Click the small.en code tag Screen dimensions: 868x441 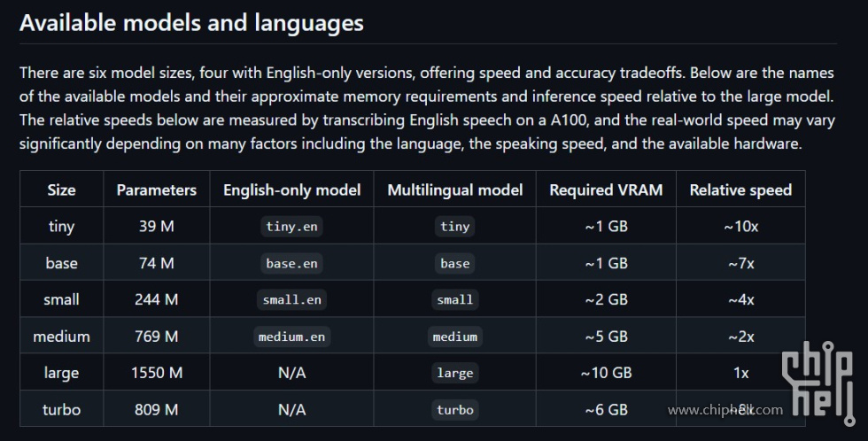point(291,300)
